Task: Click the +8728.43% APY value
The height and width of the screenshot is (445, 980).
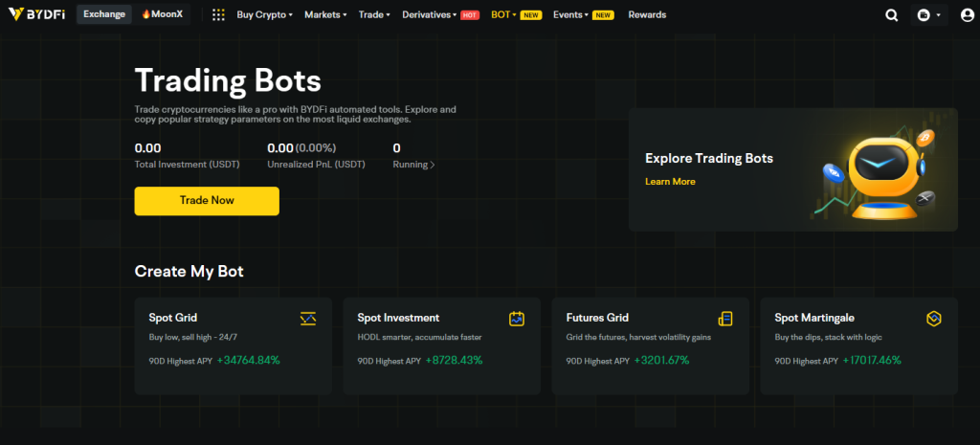Action: click(x=454, y=360)
